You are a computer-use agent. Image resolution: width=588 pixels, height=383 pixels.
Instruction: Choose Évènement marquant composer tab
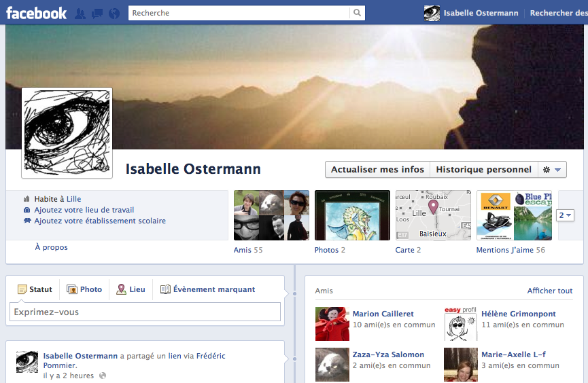click(207, 289)
